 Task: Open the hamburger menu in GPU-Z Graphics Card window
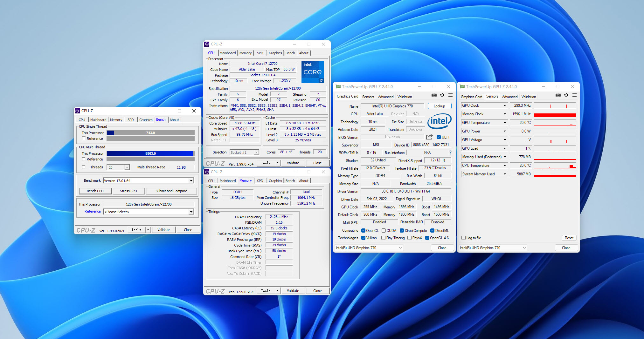pyautogui.click(x=450, y=95)
